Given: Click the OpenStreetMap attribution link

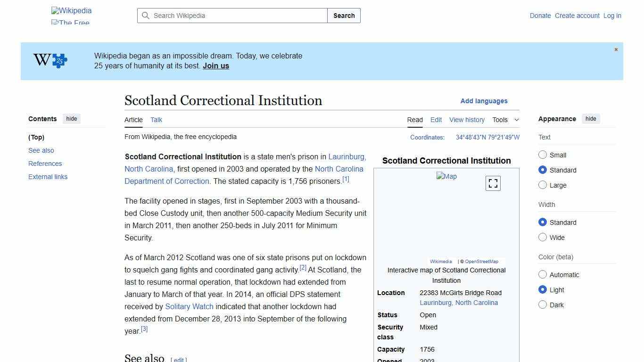Looking at the screenshot, I should coord(481,261).
